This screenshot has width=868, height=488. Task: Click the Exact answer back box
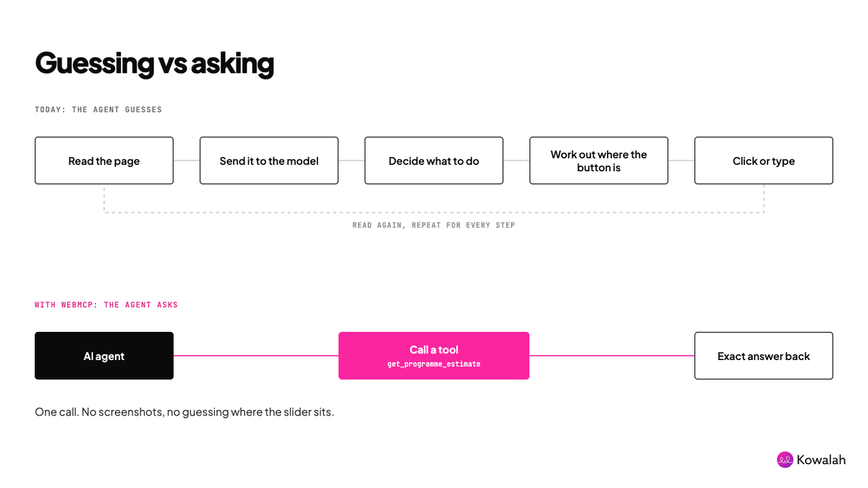tap(764, 356)
